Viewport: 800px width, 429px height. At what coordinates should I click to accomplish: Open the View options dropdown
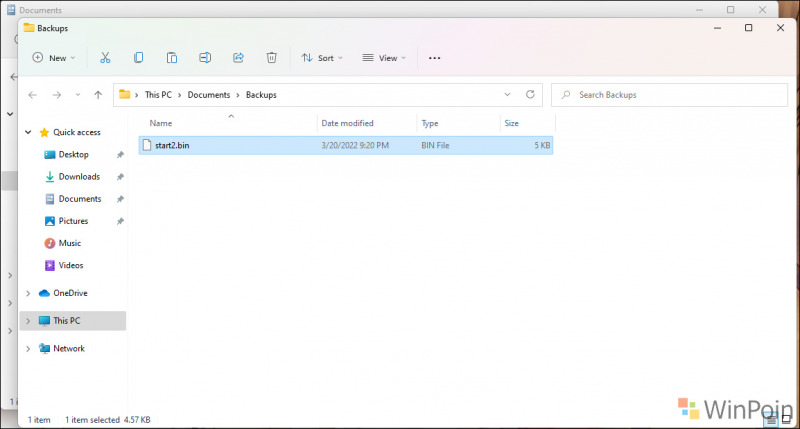point(384,58)
